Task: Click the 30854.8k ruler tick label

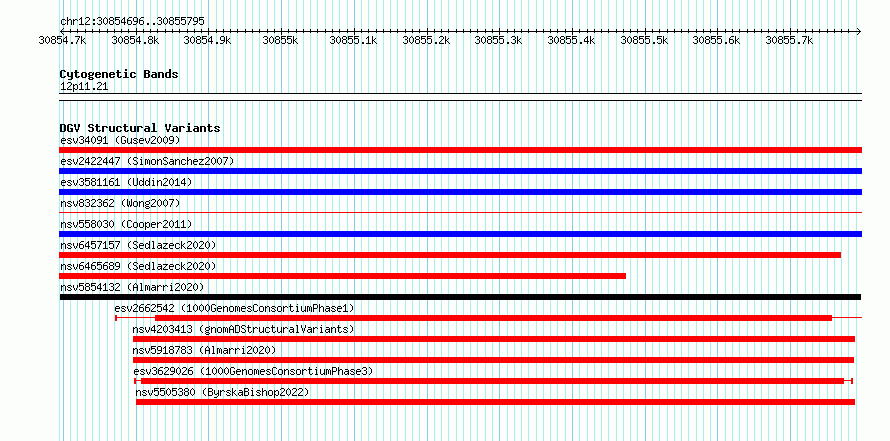Action: click(x=135, y=40)
